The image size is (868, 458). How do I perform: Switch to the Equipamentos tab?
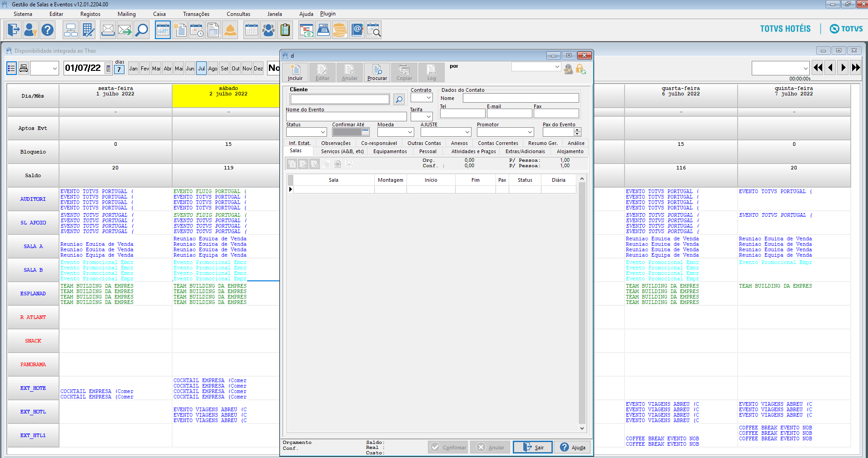click(x=390, y=151)
